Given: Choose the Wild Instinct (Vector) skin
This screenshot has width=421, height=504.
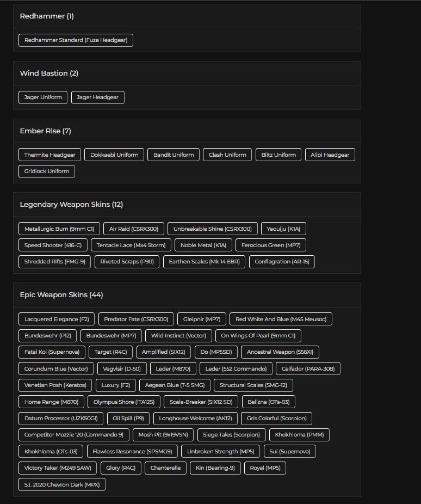Looking at the screenshot, I should coord(178,336).
